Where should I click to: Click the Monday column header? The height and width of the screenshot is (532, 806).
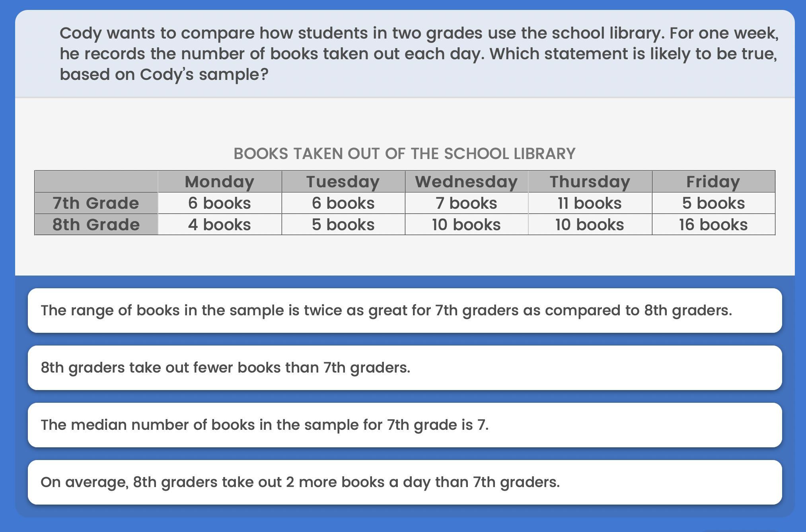(220, 182)
